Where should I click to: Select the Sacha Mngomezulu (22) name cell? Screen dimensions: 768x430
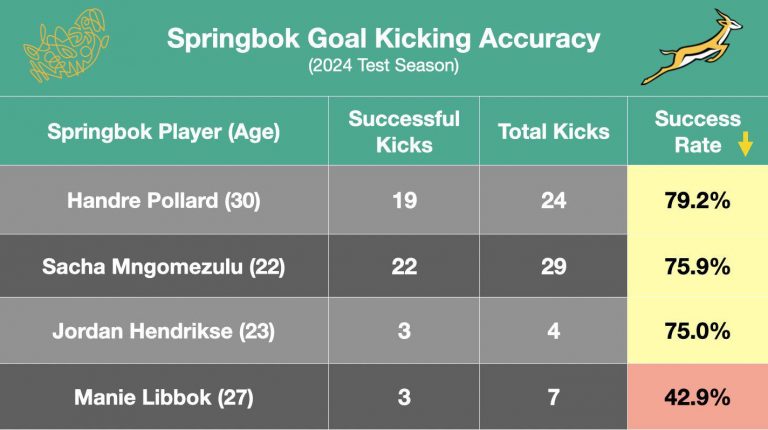pos(164,266)
